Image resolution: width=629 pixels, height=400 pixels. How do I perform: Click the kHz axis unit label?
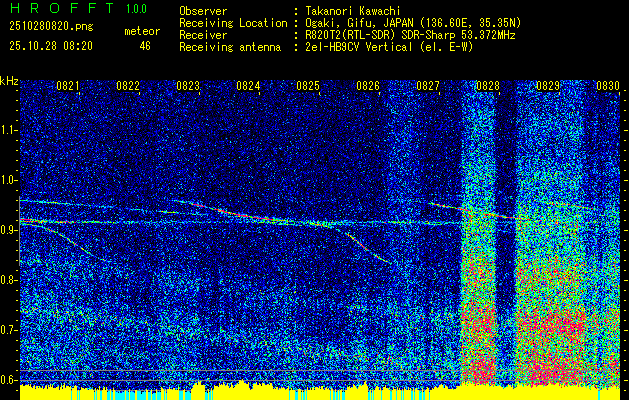9,81
